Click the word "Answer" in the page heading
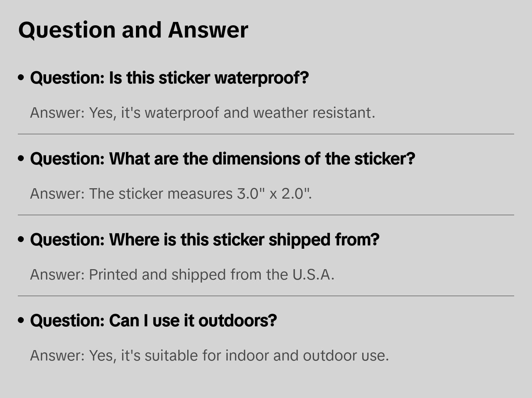 pyautogui.click(x=208, y=30)
